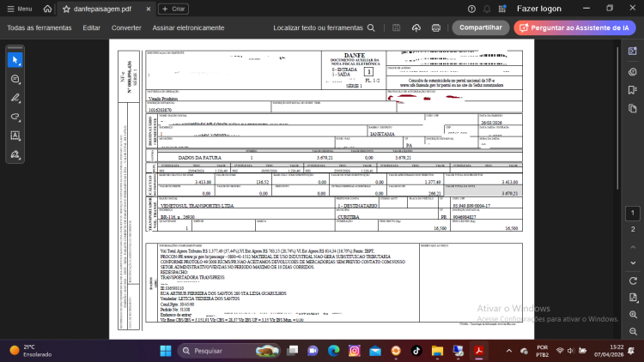Open the bookmarks panel in right sidebar

click(633, 90)
